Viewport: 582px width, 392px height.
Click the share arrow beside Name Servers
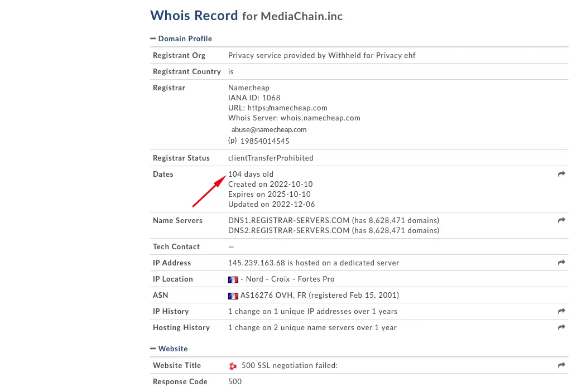tap(561, 220)
